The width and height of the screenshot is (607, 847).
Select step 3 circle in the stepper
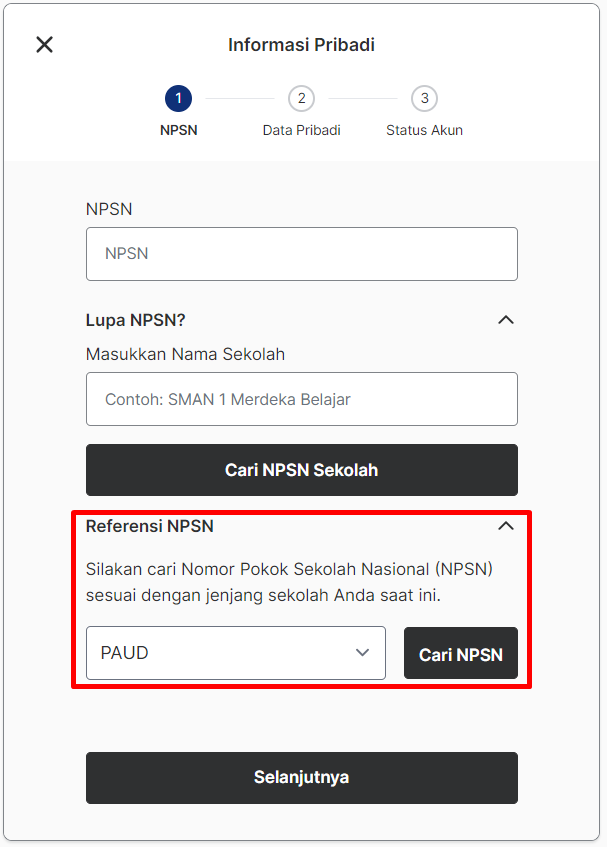[424, 99]
